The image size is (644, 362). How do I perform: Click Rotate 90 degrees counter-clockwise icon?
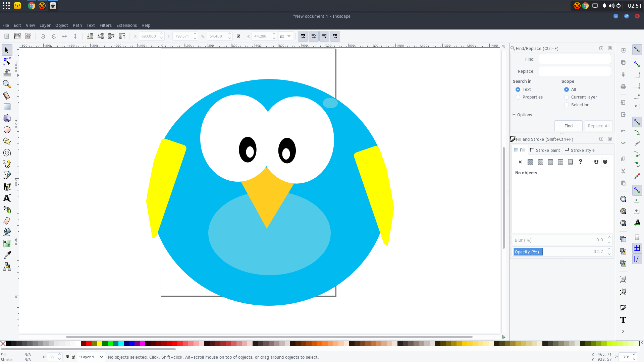point(43,36)
